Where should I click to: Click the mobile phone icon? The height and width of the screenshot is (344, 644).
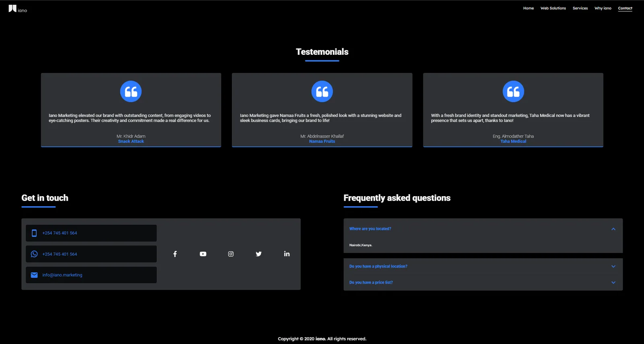(x=34, y=233)
